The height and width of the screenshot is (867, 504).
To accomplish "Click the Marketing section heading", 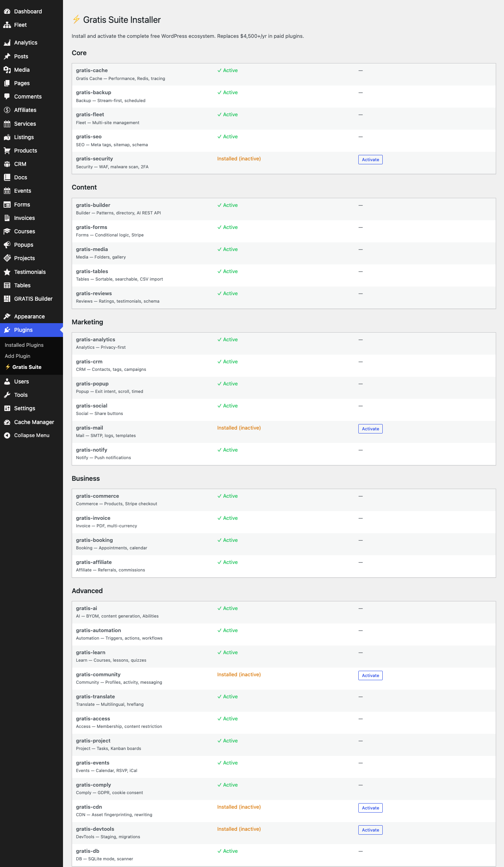I will click(87, 322).
